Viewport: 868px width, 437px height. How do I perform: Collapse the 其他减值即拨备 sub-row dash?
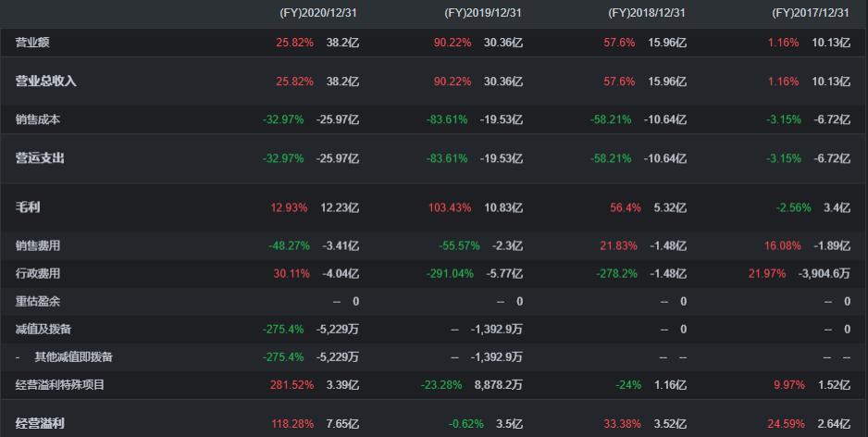[19, 356]
